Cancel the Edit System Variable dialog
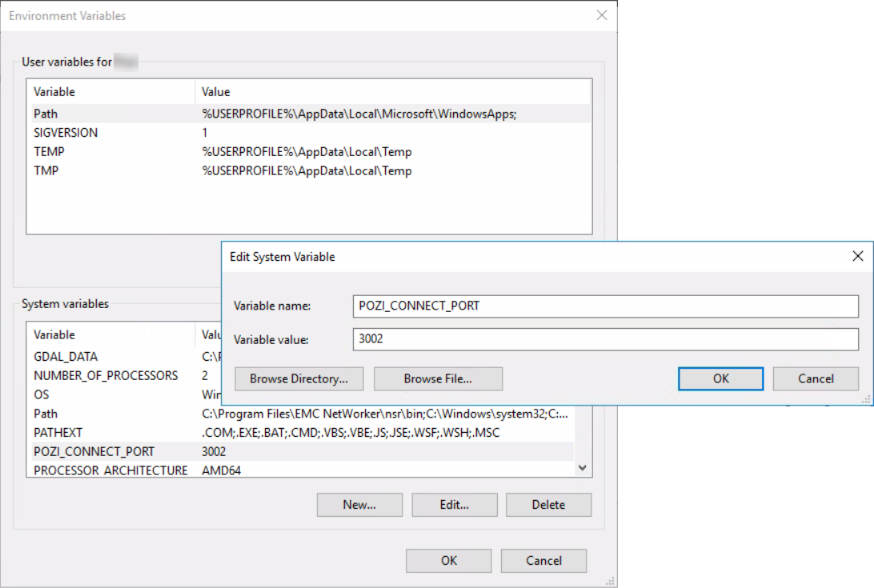Screen dimensions: 874x588 tap(816, 379)
